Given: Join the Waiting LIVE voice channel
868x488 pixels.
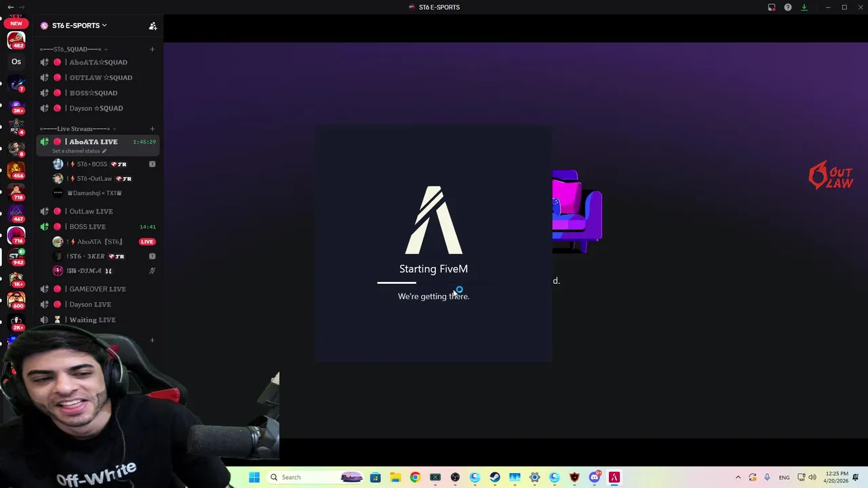Looking at the screenshot, I should coord(98,320).
